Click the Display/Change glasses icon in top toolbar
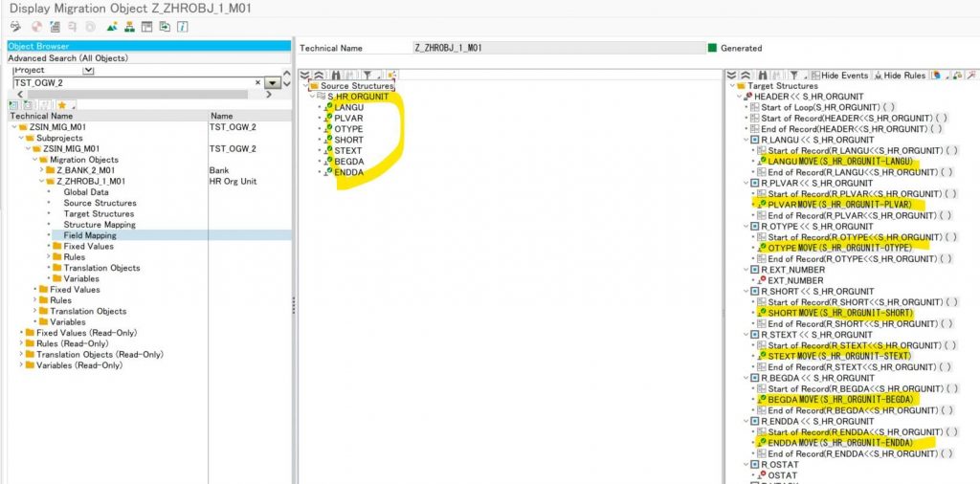The width and height of the screenshot is (980, 484). pos(17,27)
